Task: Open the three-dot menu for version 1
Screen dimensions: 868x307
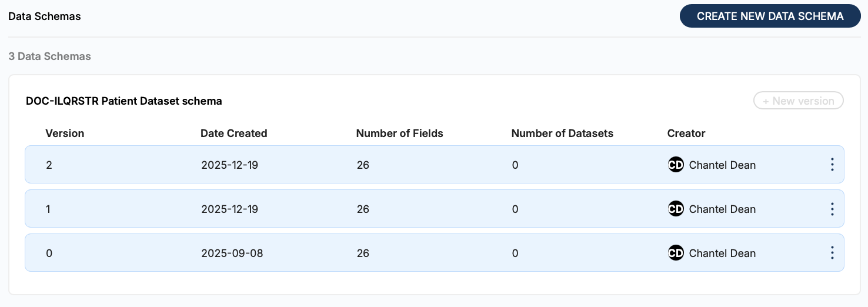Action: pos(832,209)
